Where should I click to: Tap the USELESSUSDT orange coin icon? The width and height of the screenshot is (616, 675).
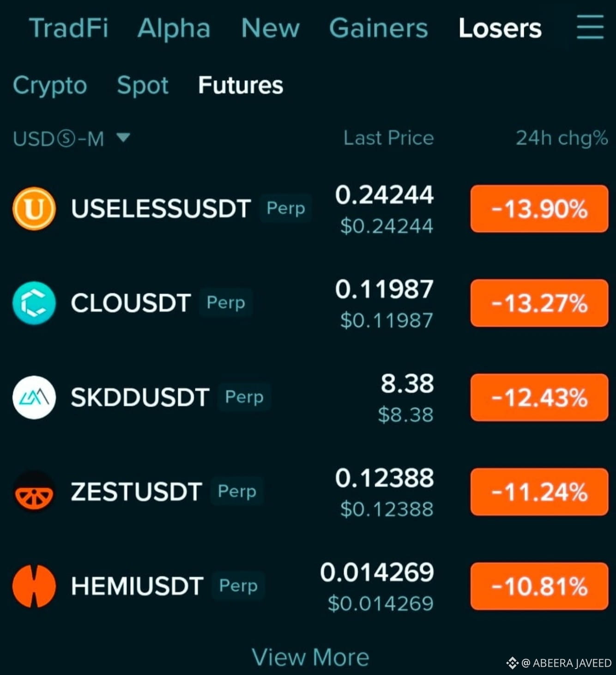34,208
